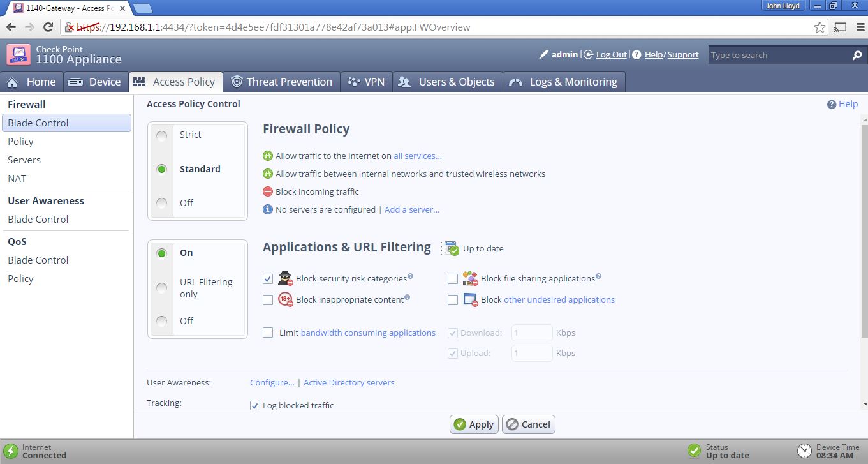Select the Off firewall policy radio

(x=162, y=203)
